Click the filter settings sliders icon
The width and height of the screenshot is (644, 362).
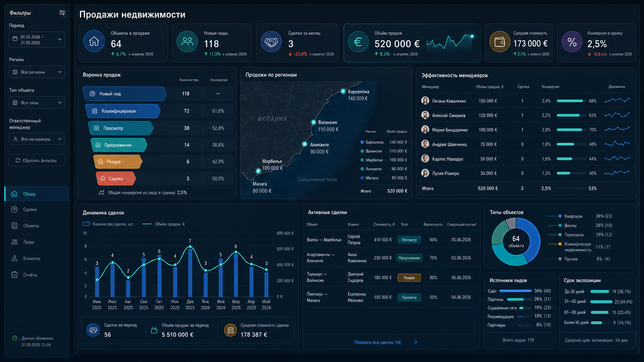point(62,13)
